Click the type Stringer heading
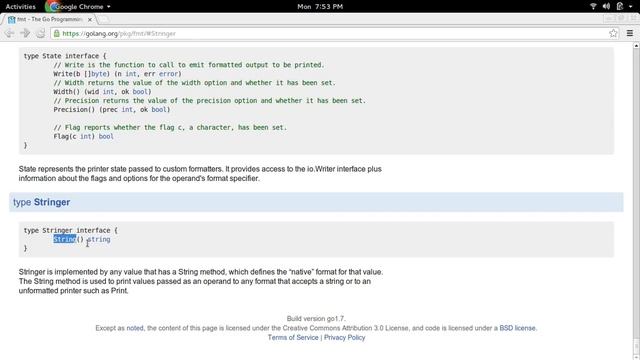This screenshot has height=360, width=640. [42, 202]
